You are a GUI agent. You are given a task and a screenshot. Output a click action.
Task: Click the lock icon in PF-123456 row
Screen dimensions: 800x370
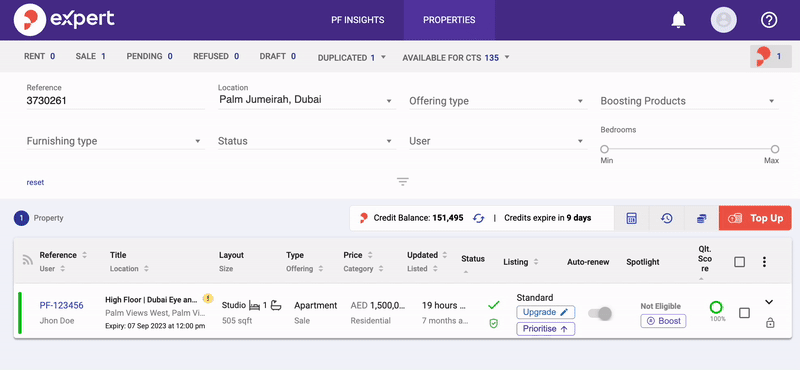[x=770, y=323]
